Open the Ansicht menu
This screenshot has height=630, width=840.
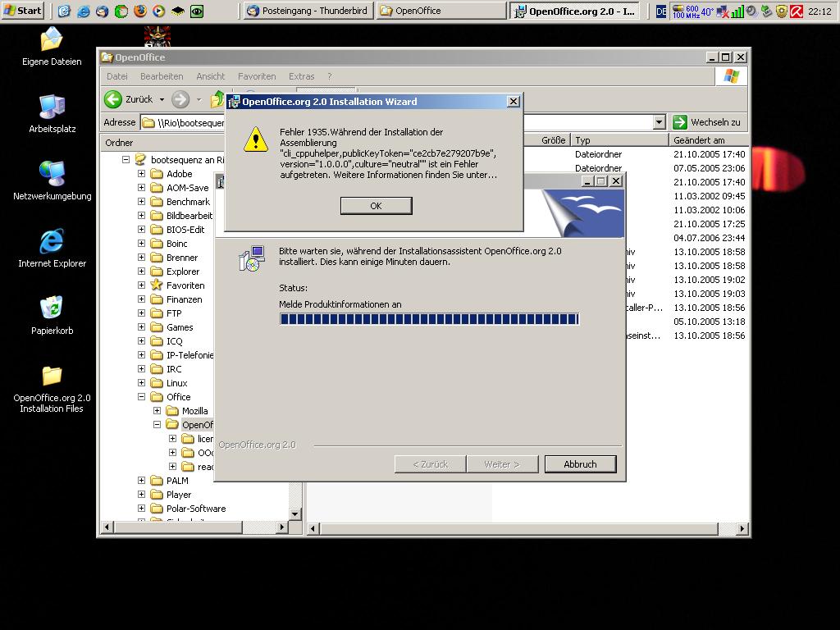coord(211,76)
